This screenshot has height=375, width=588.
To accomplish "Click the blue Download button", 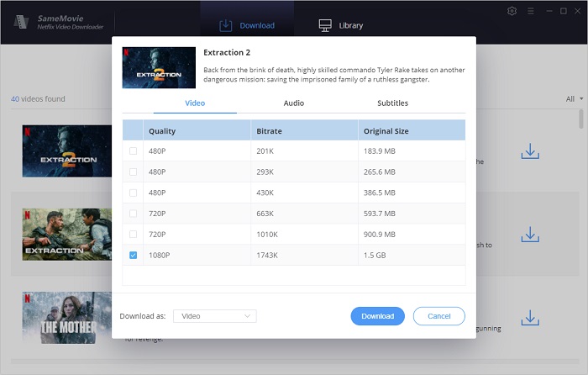I will click(x=378, y=316).
